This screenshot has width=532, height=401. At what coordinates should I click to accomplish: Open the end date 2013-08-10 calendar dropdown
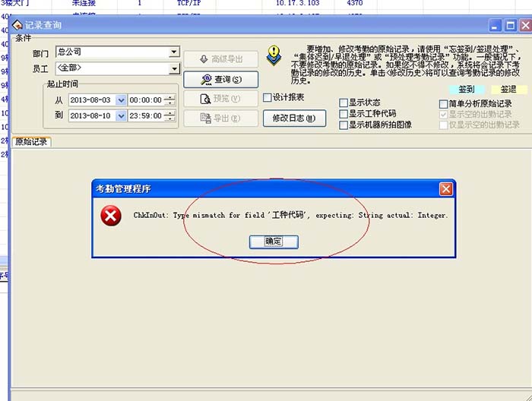click(121, 116)
